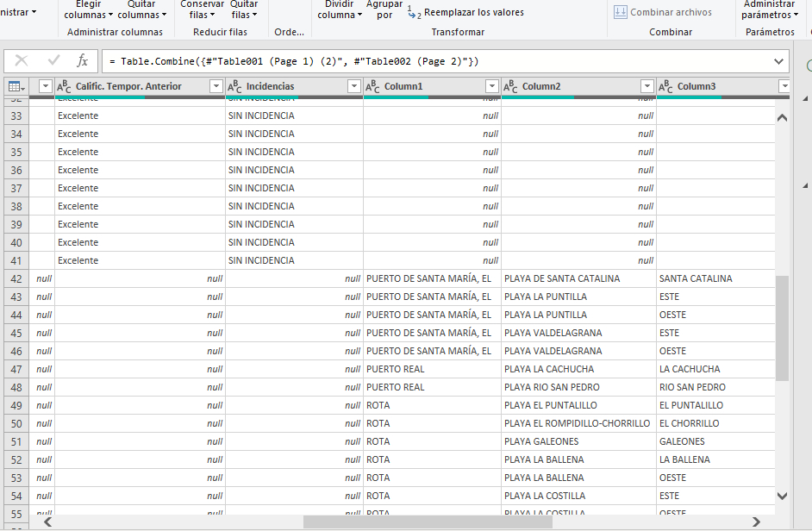Click the vertical scrollbar down arrow
Image resolution: width=812 pixels, height=531 pixels.
pyautogui.click(x=782, y=496)
